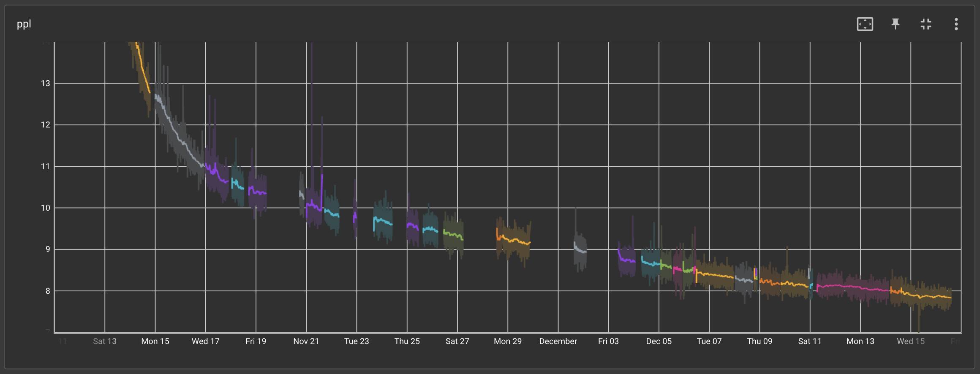Viewport: 980px width, 374px height.
Task: Click the Nov 21 x-axis label
Action: 306,341
